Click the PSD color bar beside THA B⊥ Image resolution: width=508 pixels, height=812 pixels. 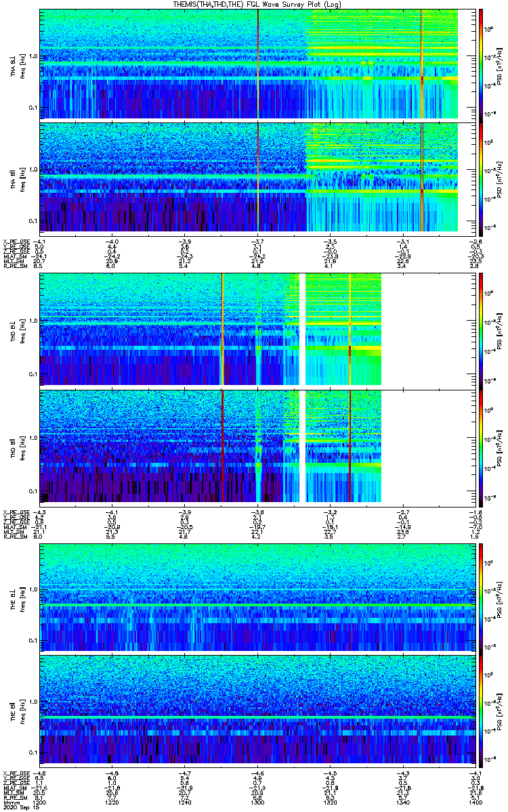tap(481, 64)
